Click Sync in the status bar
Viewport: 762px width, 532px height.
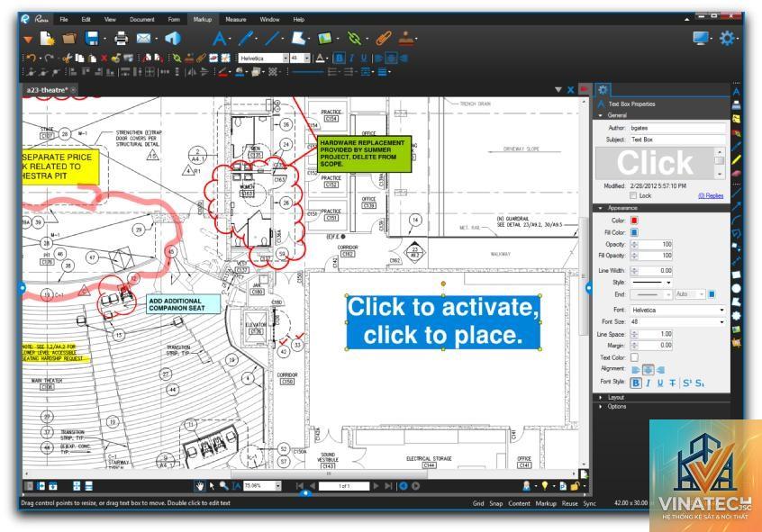(x=589, y=503)
